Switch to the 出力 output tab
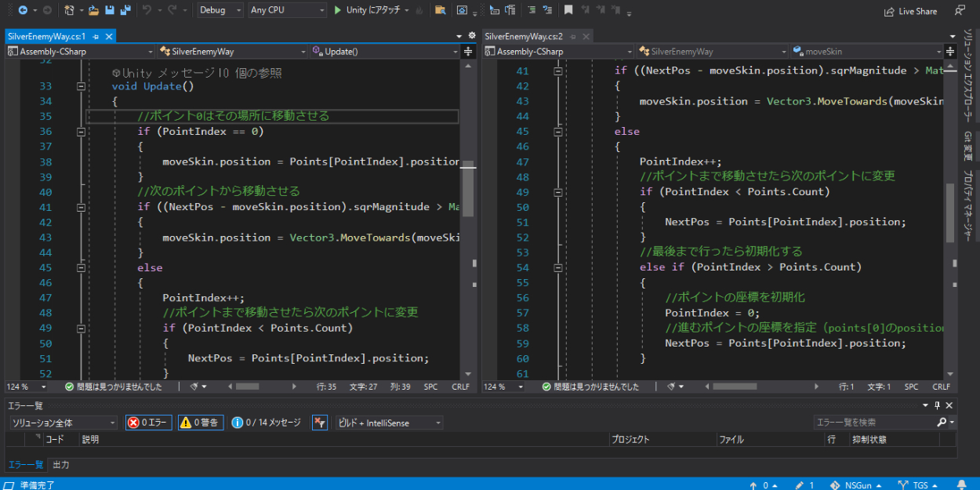Viewport: 980px width, 490px height. [60, 464]
